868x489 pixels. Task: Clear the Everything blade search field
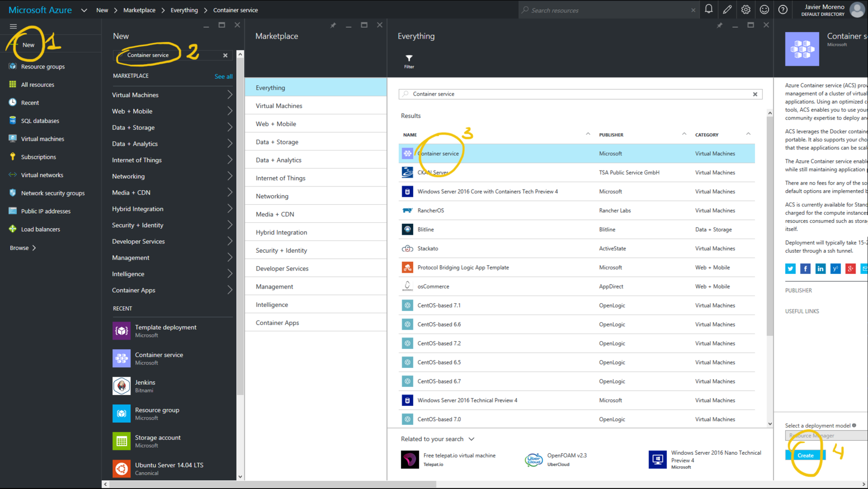755,94
